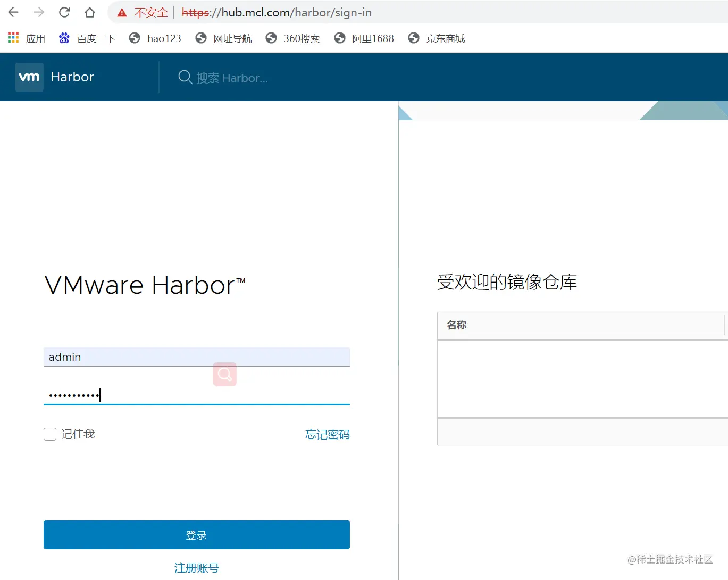
Task: Click the 受欢迎的镜像仓库 heading
Action: [507, 282]
